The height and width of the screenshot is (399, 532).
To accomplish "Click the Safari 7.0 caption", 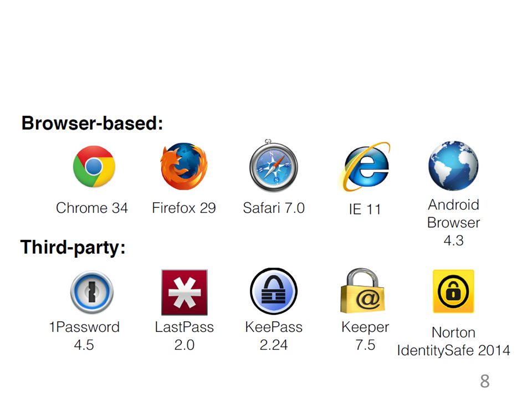I will click(x=274, y=208).
